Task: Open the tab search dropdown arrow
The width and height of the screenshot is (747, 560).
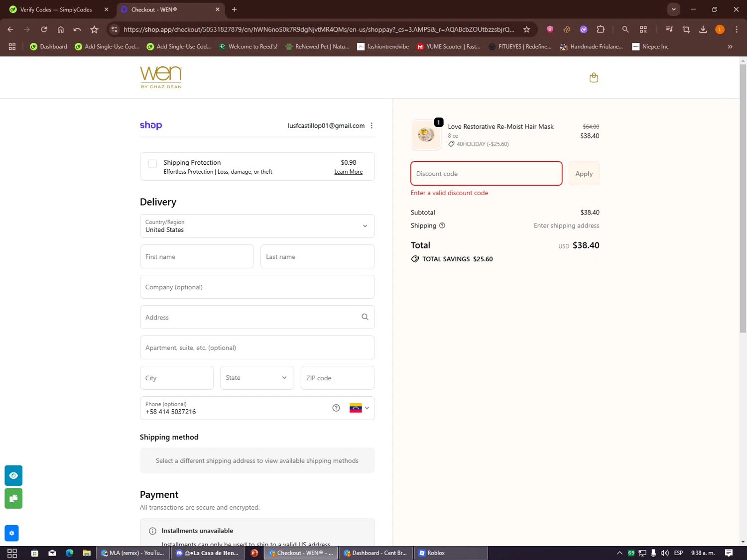Action: pyautogui.click(x=673, y=9)
